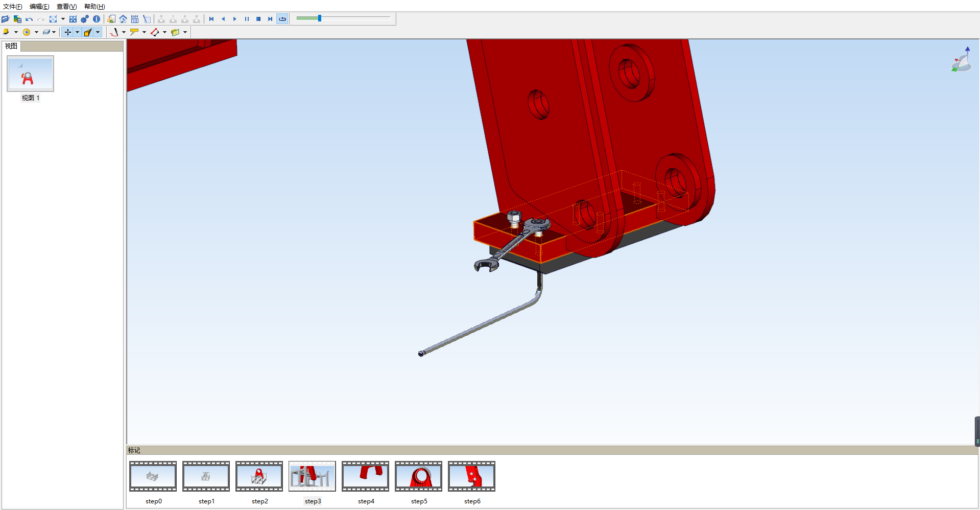
Task: Open the measure tool dropdown arrow
Action: pyautogui.click(x=164, y=32)
